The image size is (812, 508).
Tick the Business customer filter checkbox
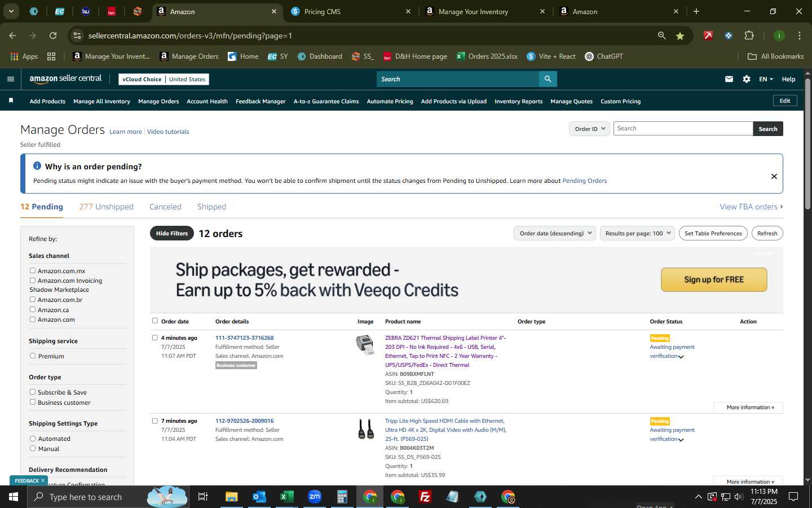[33, 402]
